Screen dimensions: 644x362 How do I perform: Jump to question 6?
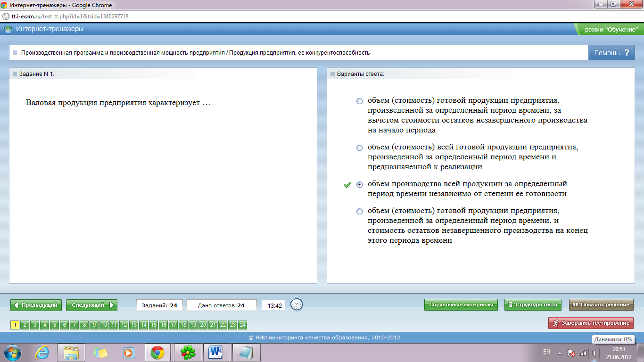[64, 325]
